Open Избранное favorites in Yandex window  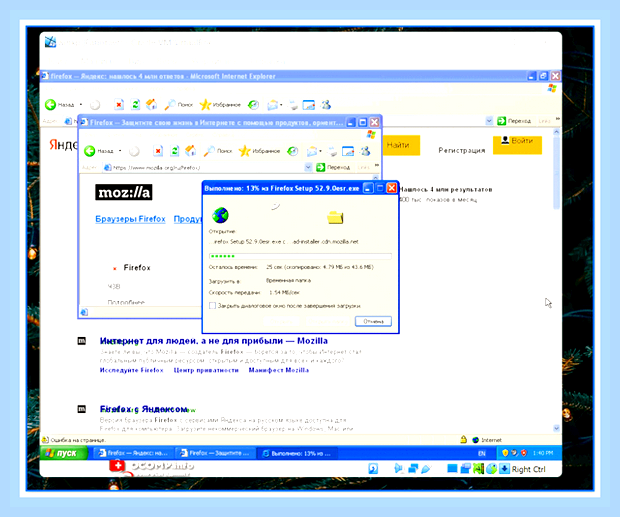click(x=220, y=105)
